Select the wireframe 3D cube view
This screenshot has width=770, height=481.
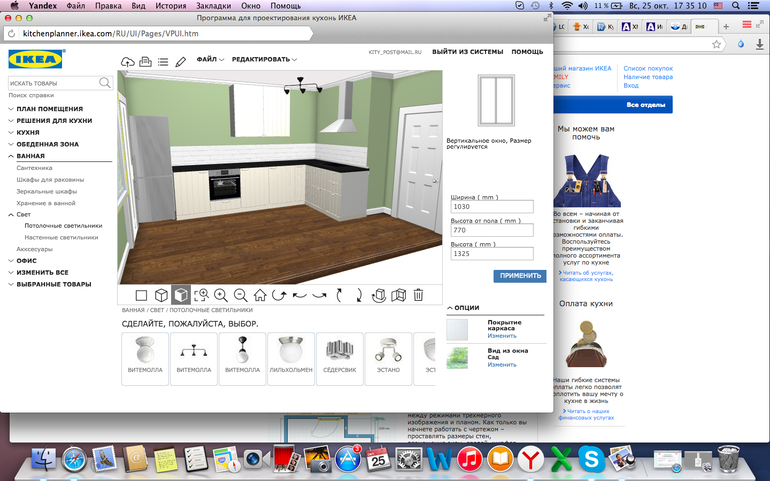[160, 295]
